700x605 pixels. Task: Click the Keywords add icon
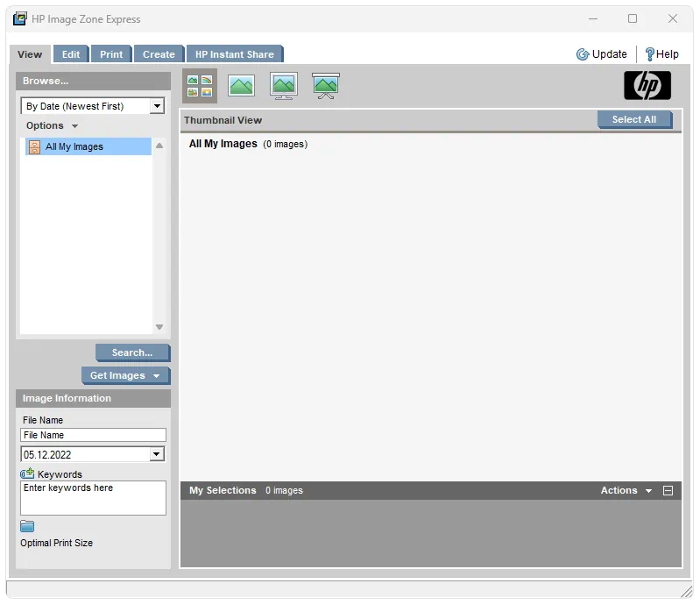[27, 473]
